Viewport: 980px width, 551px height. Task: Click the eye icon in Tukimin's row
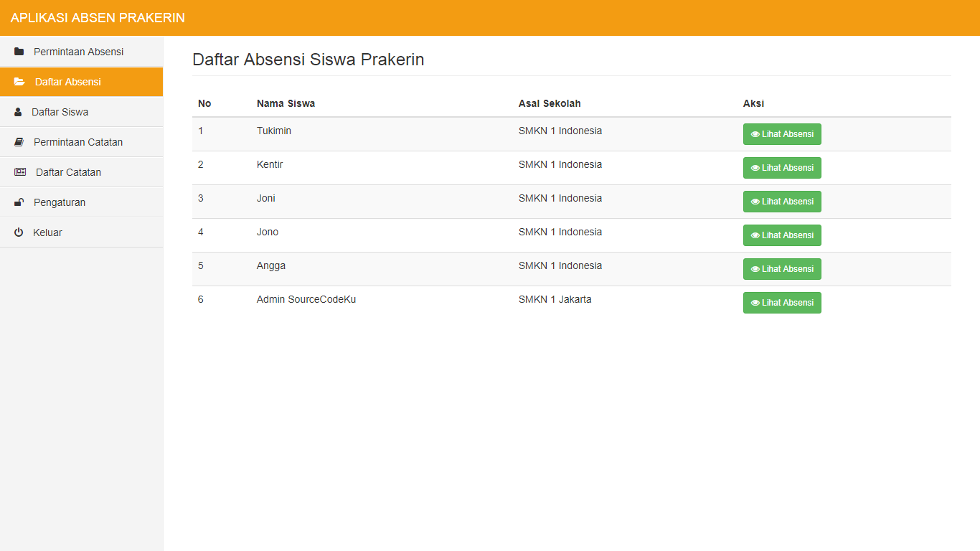tap(755, 134)
